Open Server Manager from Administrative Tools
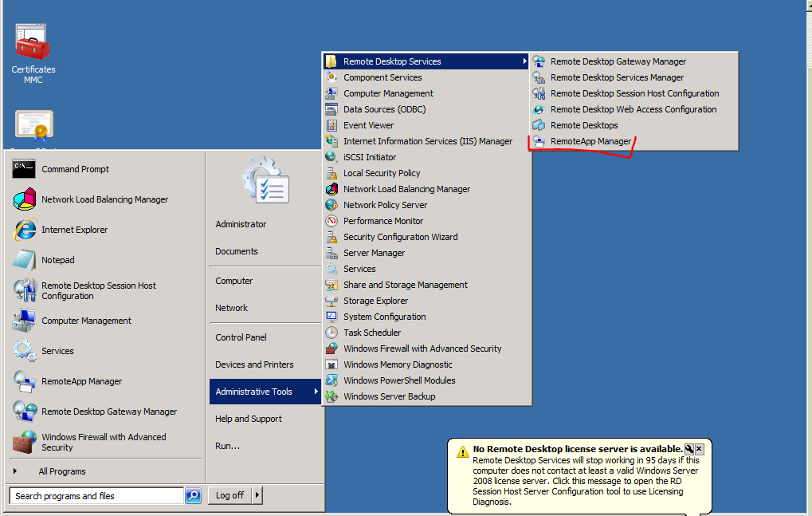The height and width of the screenshot is (516, 812). (x=374, y=254)
